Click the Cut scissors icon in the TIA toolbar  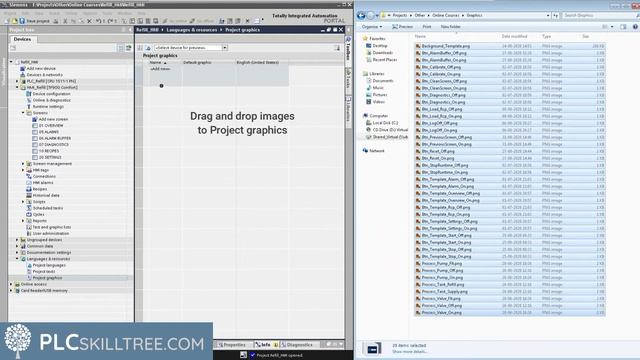click(65, 21)
